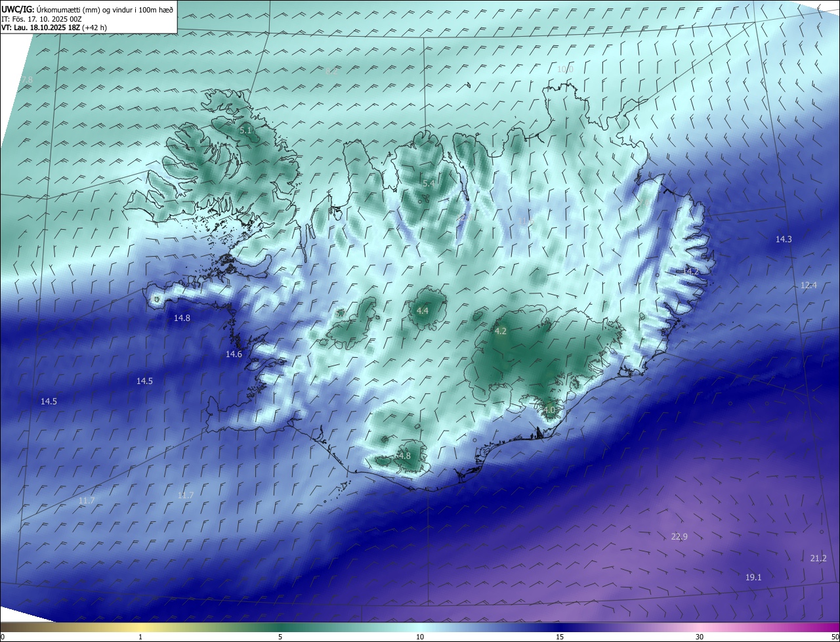
Task: Click the 22.9 value on the map
Action: pos(679,536)
